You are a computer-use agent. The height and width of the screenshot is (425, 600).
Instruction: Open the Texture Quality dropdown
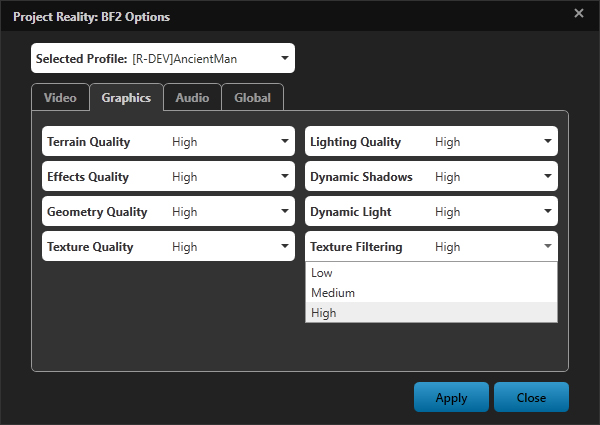coord(168,246)
